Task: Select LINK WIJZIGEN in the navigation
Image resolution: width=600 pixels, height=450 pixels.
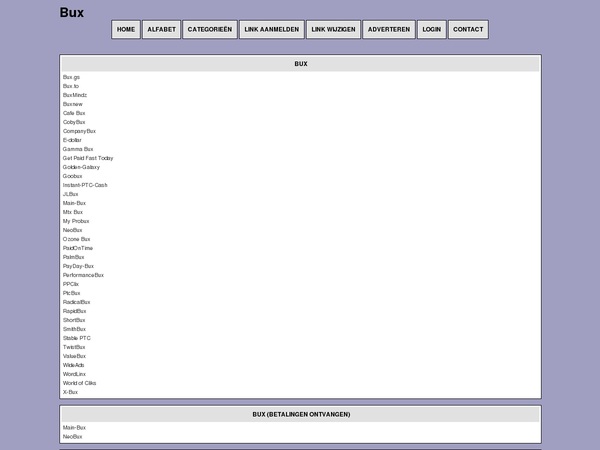Action: [x=333, y=29]
